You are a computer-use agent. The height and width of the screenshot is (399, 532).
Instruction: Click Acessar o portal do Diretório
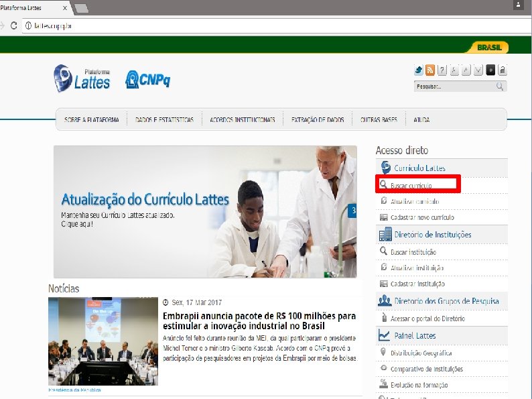427,319
